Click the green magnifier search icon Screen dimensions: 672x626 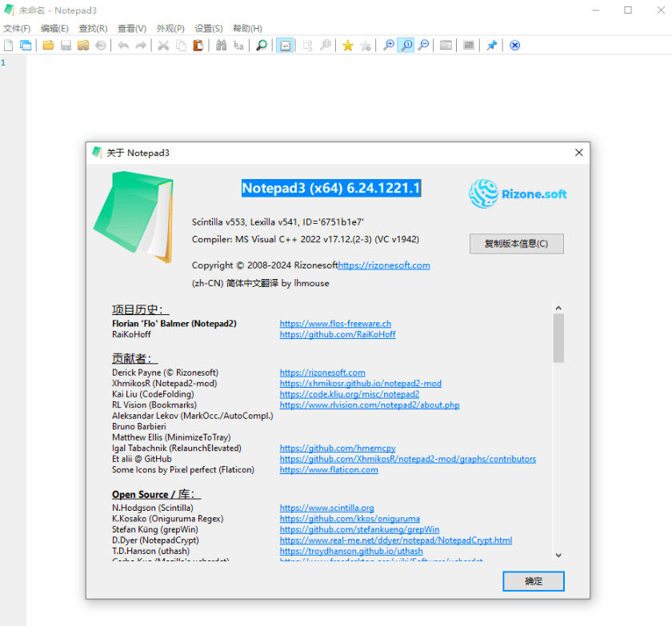tap(262, 46)
